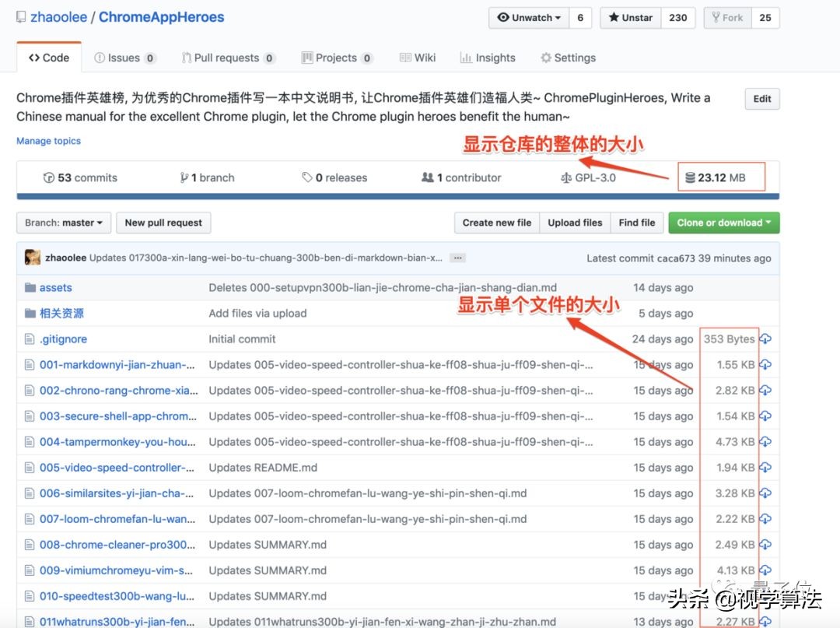
Task: Open 010-speedtest300b-wang-lu file
Action: tap(117, 596)
